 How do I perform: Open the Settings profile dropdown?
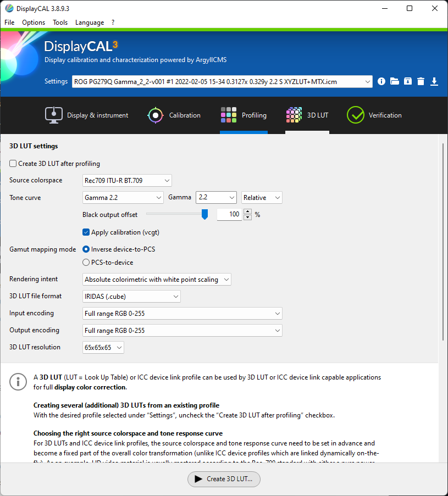pyautogui.click(x=222, y=82)
